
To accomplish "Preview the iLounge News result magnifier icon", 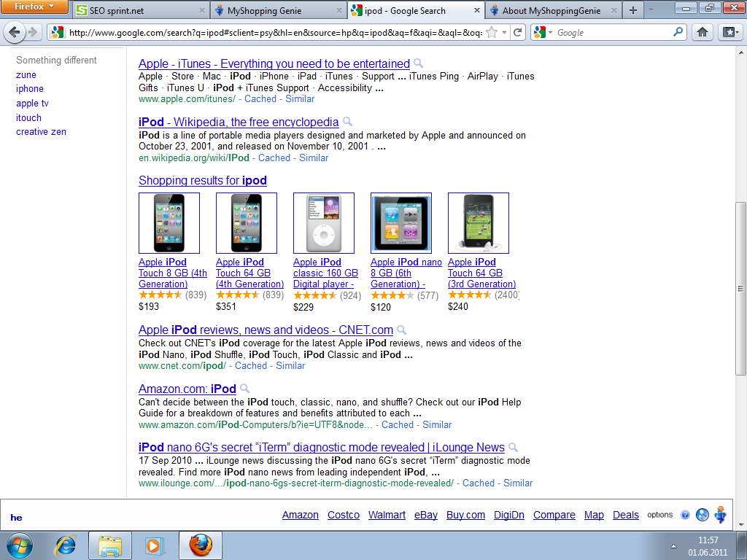I will click(x=513, y=447).
